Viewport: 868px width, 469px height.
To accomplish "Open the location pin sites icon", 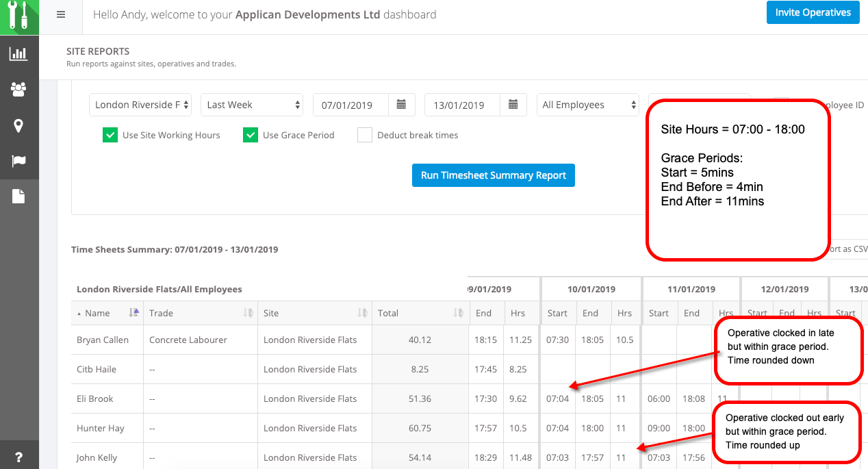I will pos(18,125).
